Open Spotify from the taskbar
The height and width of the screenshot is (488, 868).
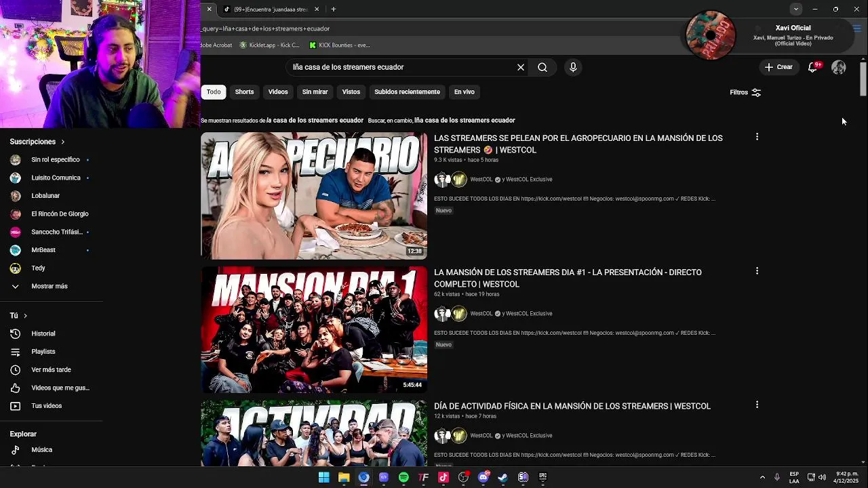click(x=403, y=477)
